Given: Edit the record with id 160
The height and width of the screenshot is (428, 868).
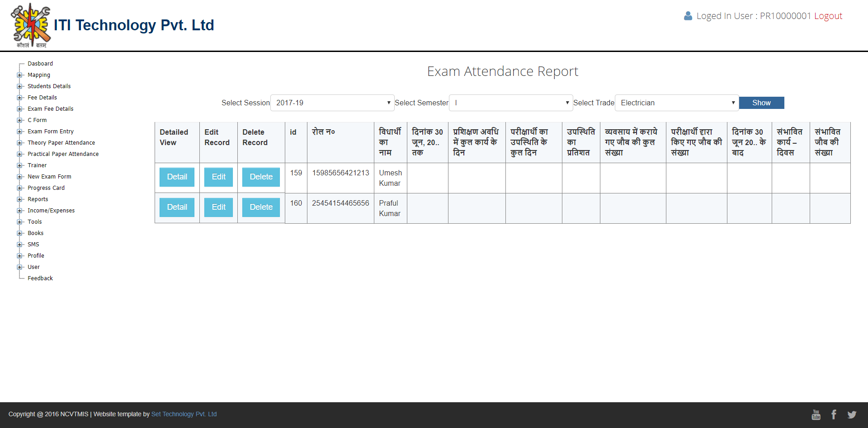Looking at the screenshot, I should pos(218,207).
